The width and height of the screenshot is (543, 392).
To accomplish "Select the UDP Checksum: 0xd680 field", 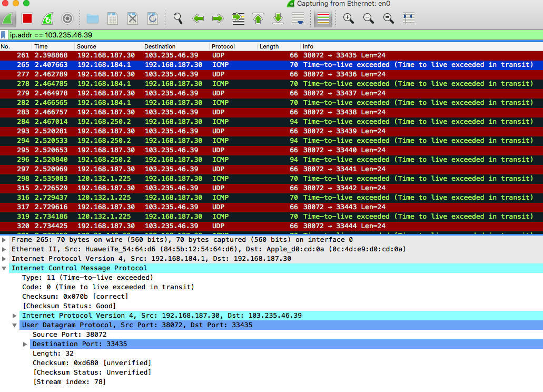I will [92, 363].
